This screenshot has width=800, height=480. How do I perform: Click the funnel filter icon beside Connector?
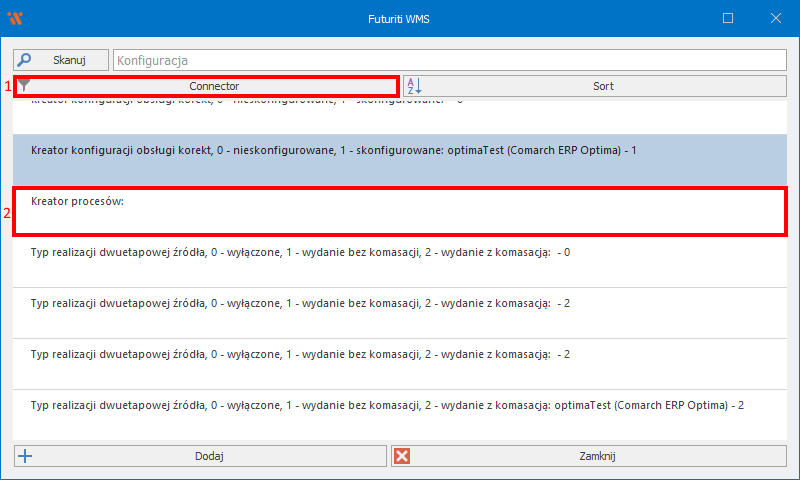coord(25,86)
